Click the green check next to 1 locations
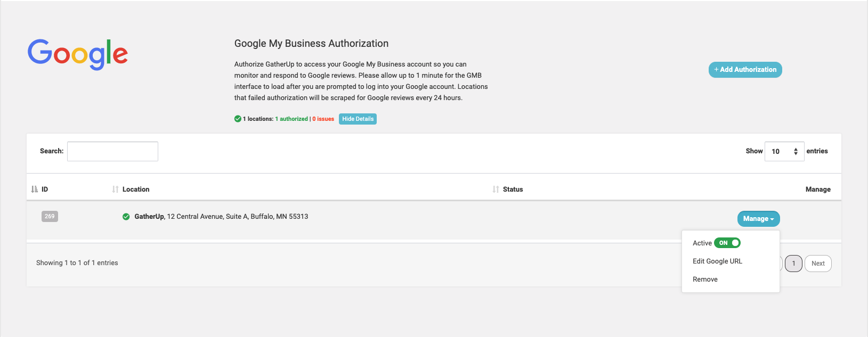868x337 pixels. [238, 119]
